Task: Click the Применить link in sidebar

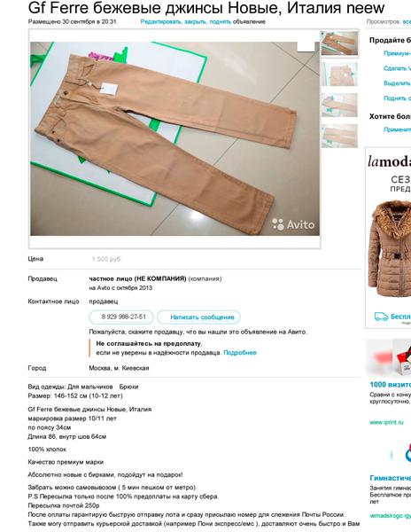Action: tap(397, 129)
